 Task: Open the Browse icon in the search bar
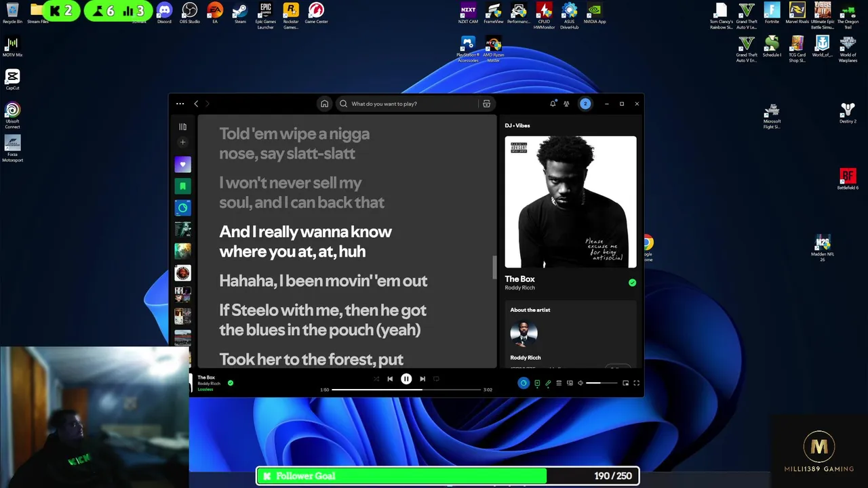[487, 104]
